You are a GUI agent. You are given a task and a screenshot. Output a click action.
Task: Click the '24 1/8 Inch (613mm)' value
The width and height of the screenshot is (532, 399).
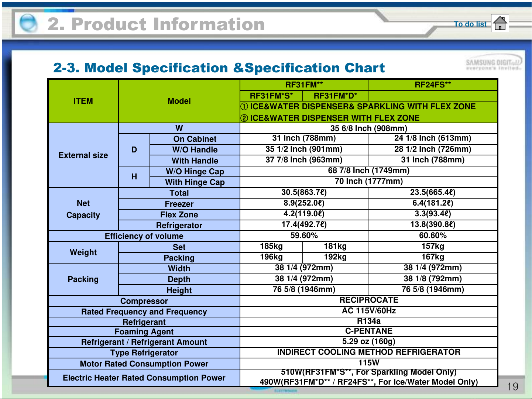(x=433, y=138)
